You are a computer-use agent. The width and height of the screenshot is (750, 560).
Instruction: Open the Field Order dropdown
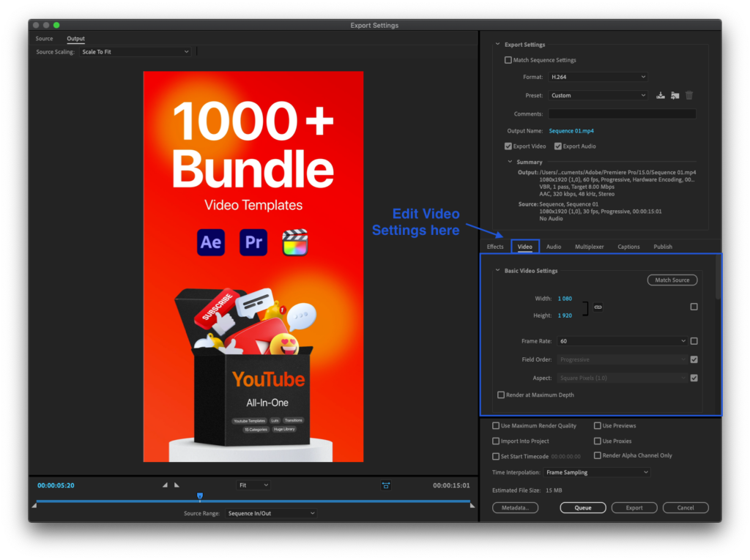pyautogui.click(x=623, y=359)
